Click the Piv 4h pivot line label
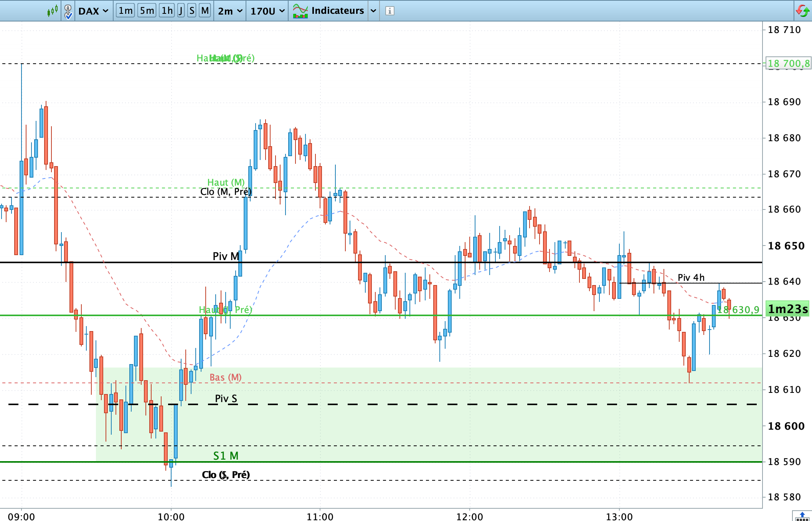This screenshot has width=812, height=521. click(691, 277)
